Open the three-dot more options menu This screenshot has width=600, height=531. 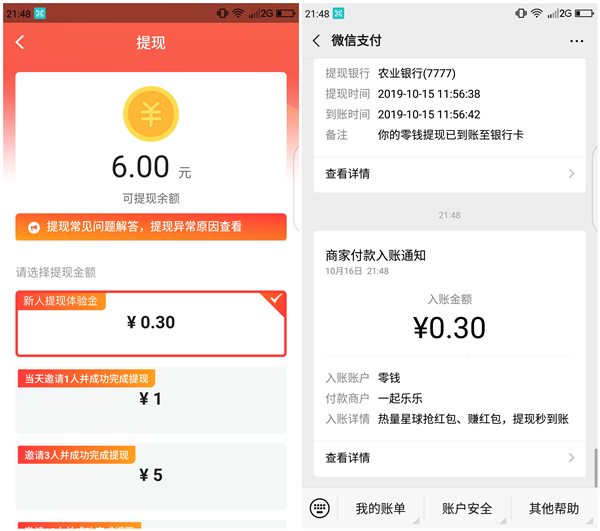[576, 41]
